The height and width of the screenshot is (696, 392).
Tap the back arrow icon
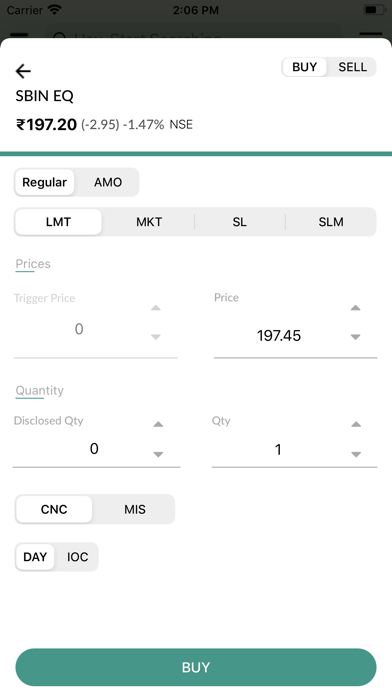[x=23, y=71]
